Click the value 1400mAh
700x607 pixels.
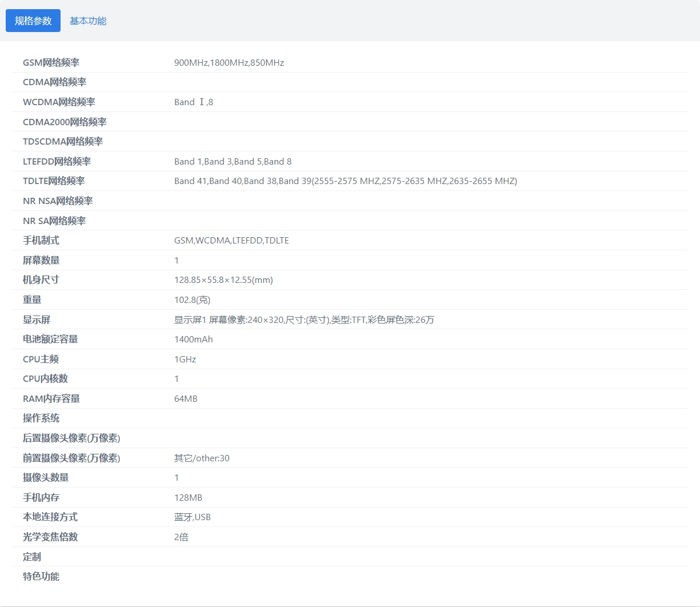[x=194, y=339]
